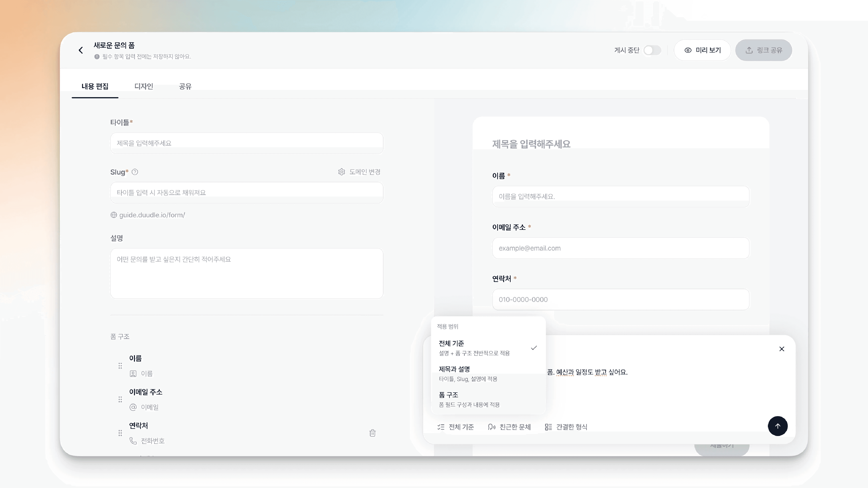868x488 pixels.
Task: Focus the 설명 description textarea
Action: coord(247,273)
